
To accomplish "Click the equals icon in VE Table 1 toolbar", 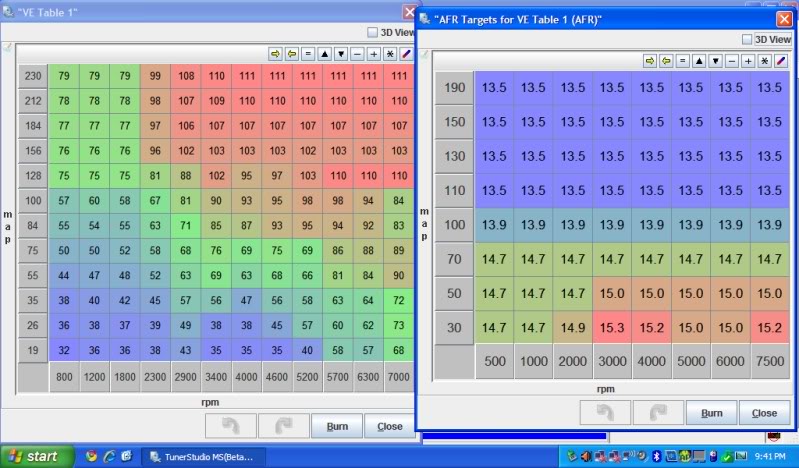I will tap(308, 54).
